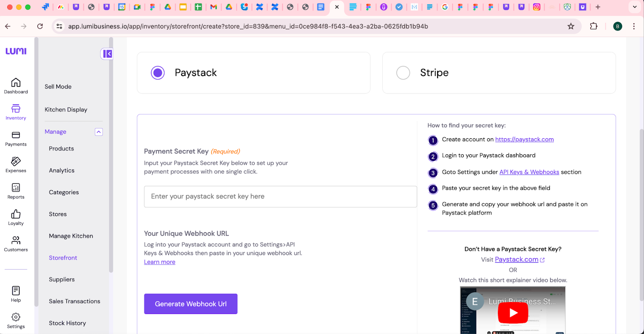Viewport: 644px width, 334px height.
Task: Open the https://paystack.com link
Action: click(524, 139)
